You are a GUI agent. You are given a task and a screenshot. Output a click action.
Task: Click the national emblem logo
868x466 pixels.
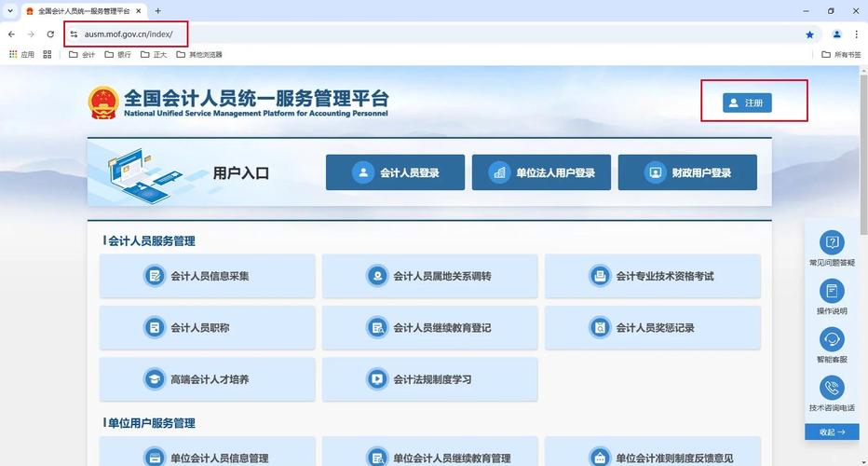103,103
